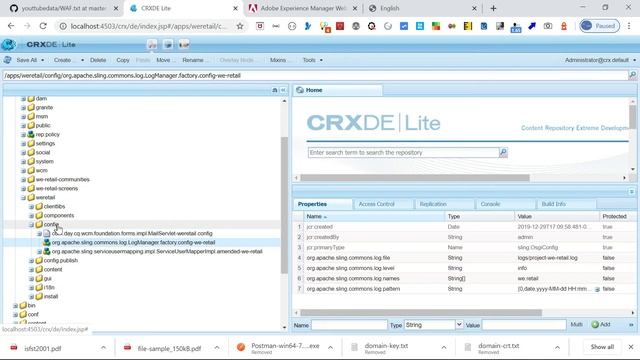
Task: Click the ServiceUserMapperImpl amended node icon
Action: tap(47, 251)
